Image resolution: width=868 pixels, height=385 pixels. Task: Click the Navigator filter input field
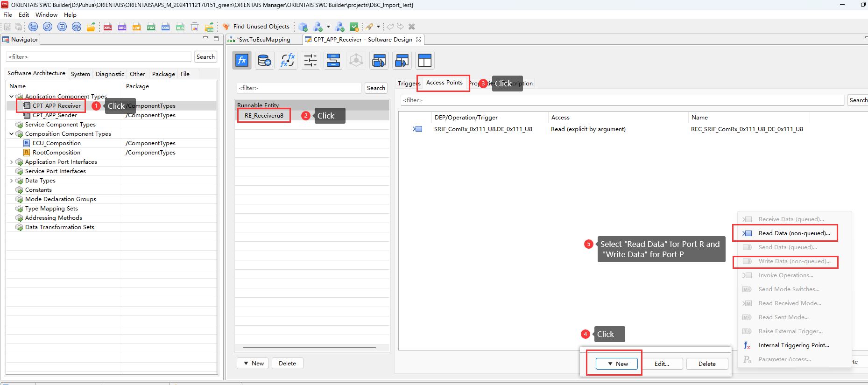(99, 57)
